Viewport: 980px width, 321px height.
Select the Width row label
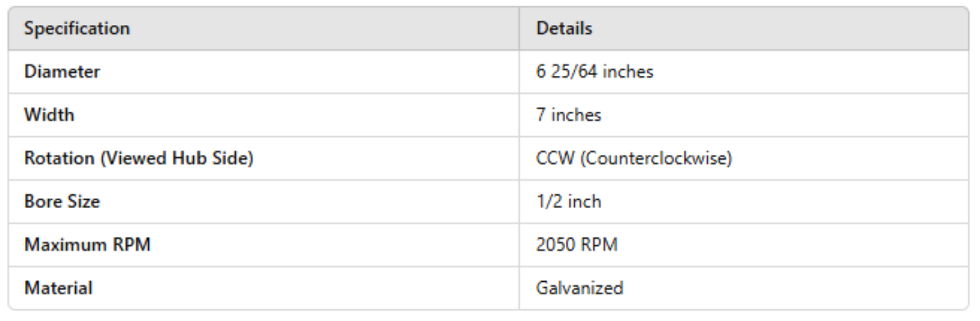click(x=49, y=115)
